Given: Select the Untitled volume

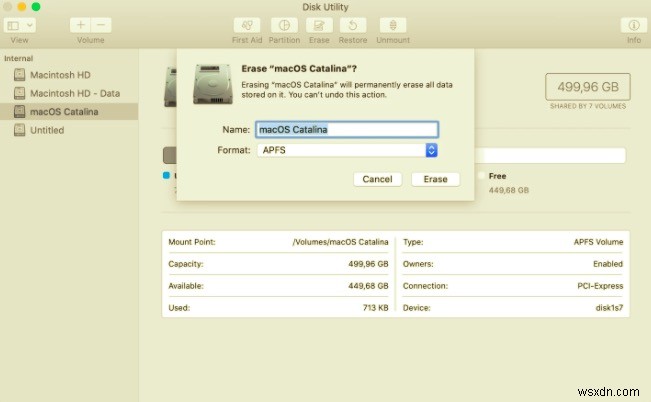Looking at the screenshot, I should tap(47, 130).
